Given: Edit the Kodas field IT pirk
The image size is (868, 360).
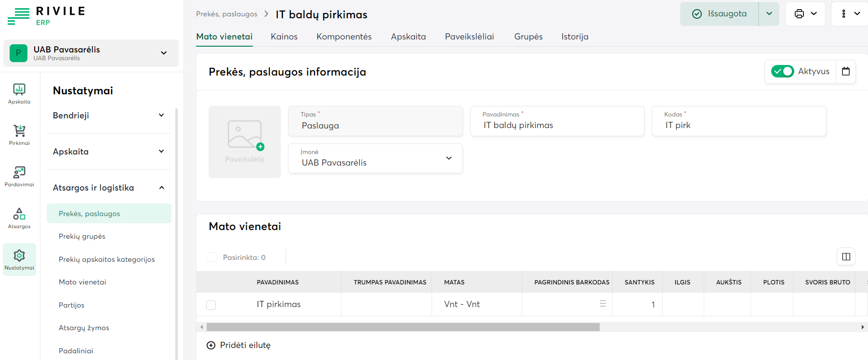Looking at the screenshot, I should [739, 121].
